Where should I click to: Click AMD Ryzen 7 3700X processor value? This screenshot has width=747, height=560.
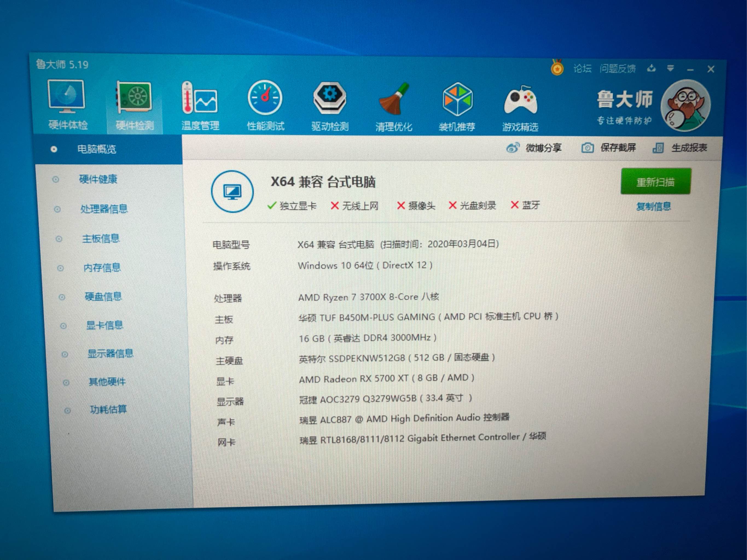click(368, 297)
